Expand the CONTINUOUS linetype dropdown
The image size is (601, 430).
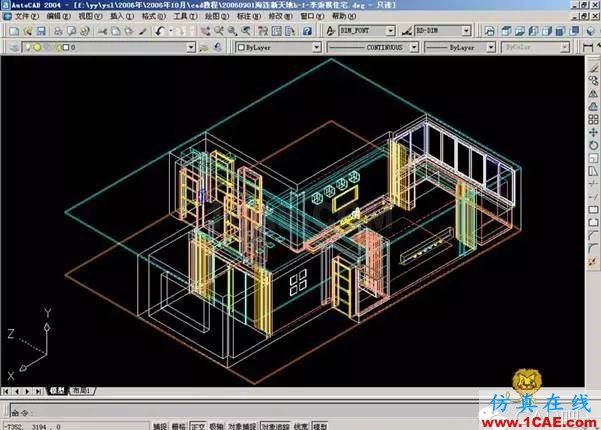coord(414,48)
